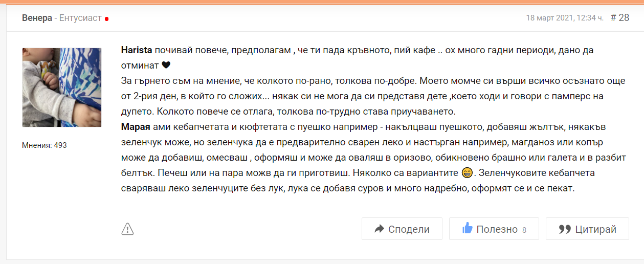The width and height of the screenshot is (644, 264).
Task: Quote the post with Цитирай
Action: [587, 229]
